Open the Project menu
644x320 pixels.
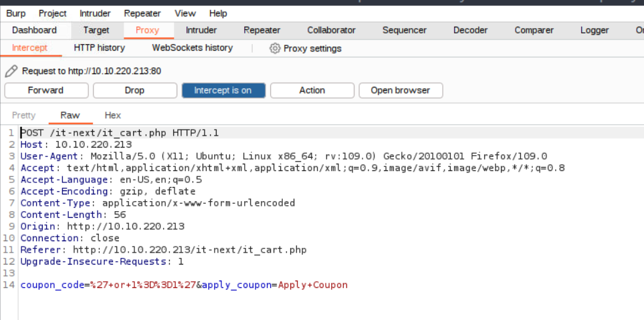[52, 13]
